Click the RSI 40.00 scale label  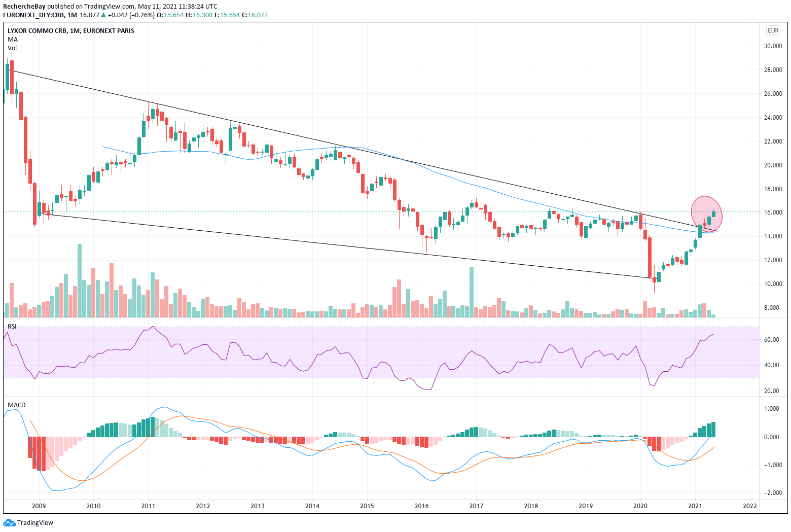coord(771,365)
